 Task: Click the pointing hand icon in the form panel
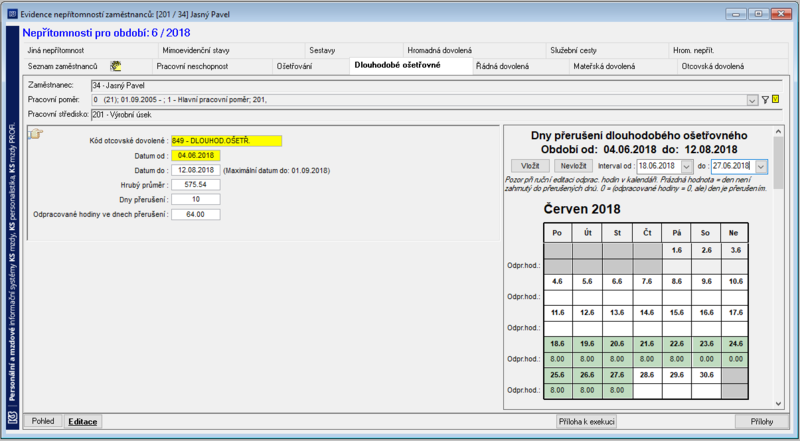click(x=36, y=134)
